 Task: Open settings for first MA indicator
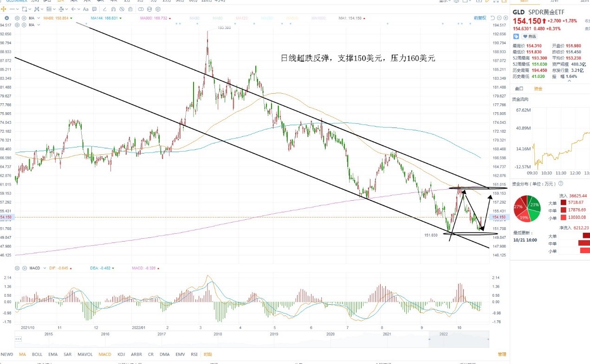[17, 18]
